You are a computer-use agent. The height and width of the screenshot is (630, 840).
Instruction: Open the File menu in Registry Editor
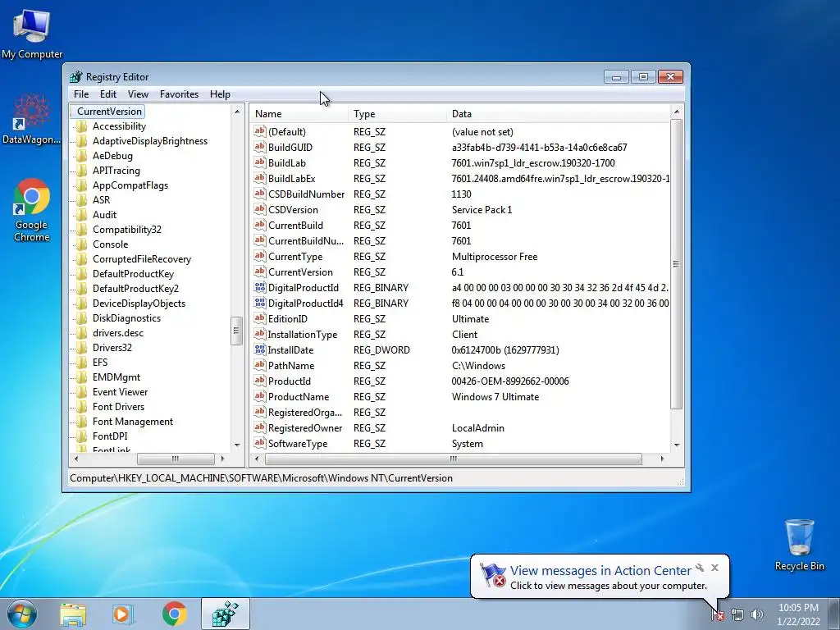pyautogui.click(x=81, y=94)
